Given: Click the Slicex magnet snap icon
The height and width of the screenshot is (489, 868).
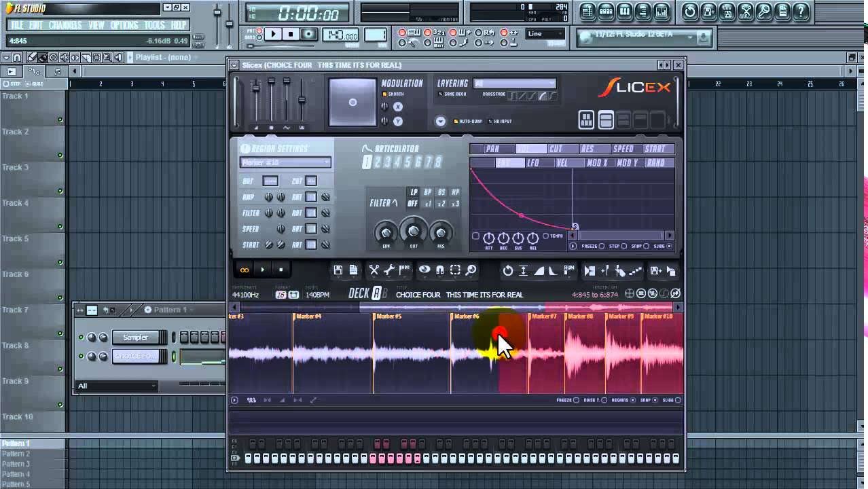Looking at the screenshot, I should click(x=440, y=270).
